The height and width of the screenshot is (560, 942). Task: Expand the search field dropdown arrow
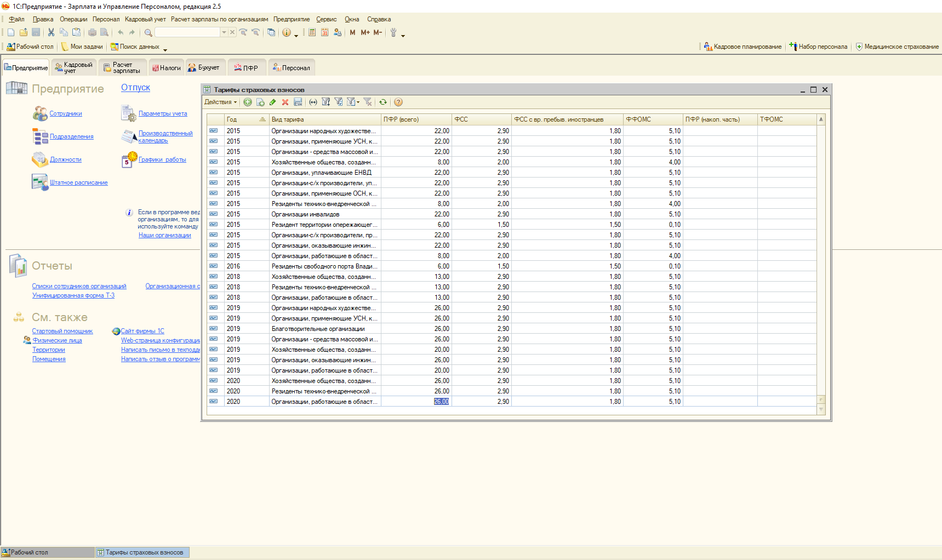(x=224, y=32)
